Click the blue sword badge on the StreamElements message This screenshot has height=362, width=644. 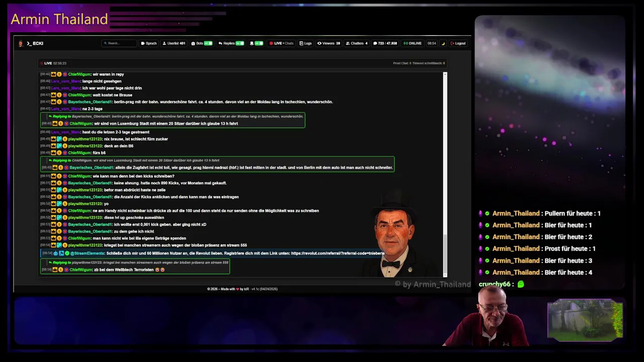61,253
